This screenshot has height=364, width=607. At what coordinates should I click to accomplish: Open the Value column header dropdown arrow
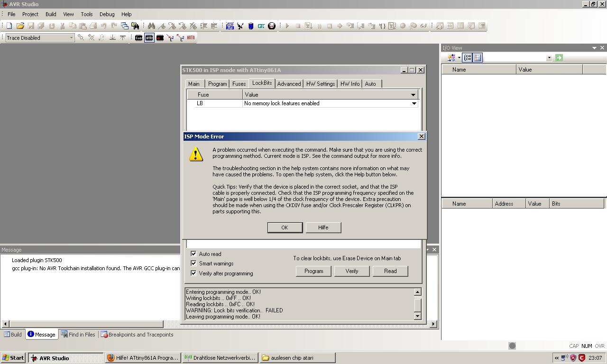coord(413,95)
